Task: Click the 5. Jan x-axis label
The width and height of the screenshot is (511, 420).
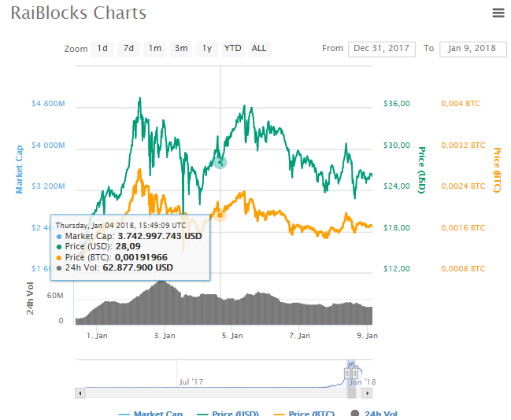Action: (x=232, y=336)
